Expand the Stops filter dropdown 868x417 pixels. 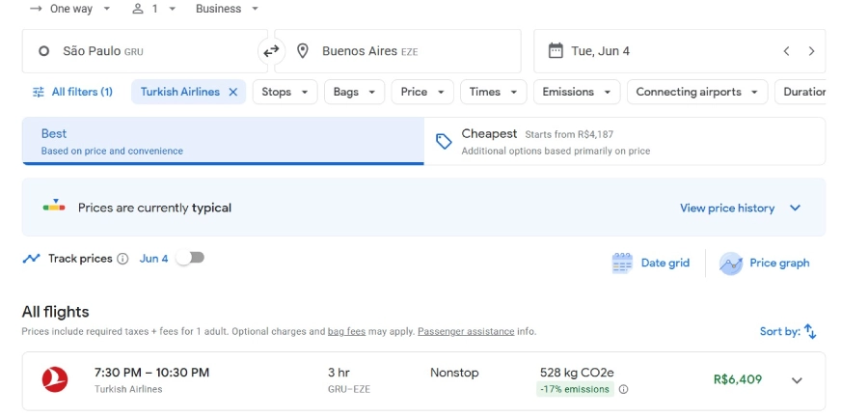point(285,92)
